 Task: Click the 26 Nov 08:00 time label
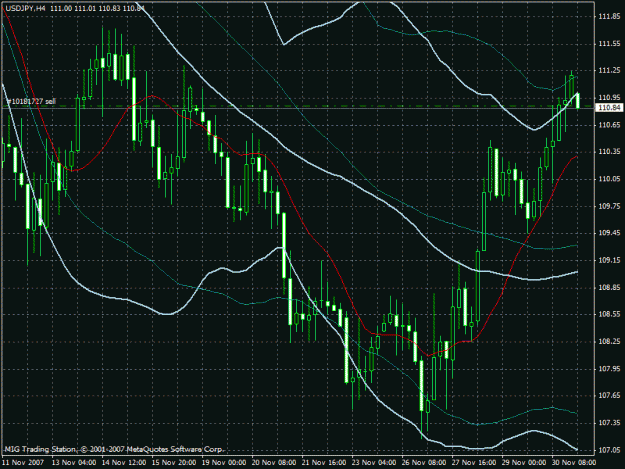[x=424, y=462]
